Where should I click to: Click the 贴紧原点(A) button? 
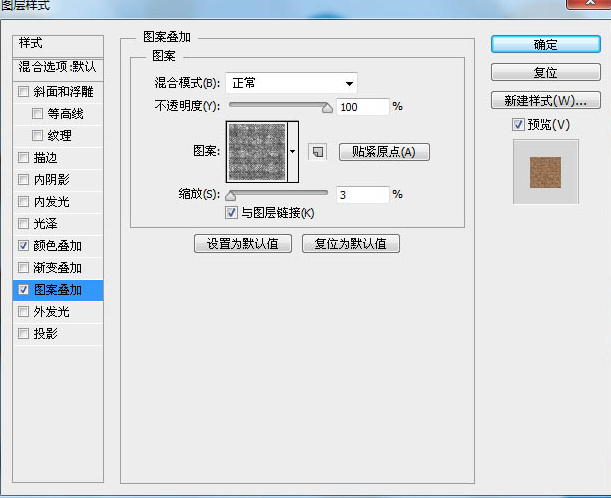pos(384,152)
